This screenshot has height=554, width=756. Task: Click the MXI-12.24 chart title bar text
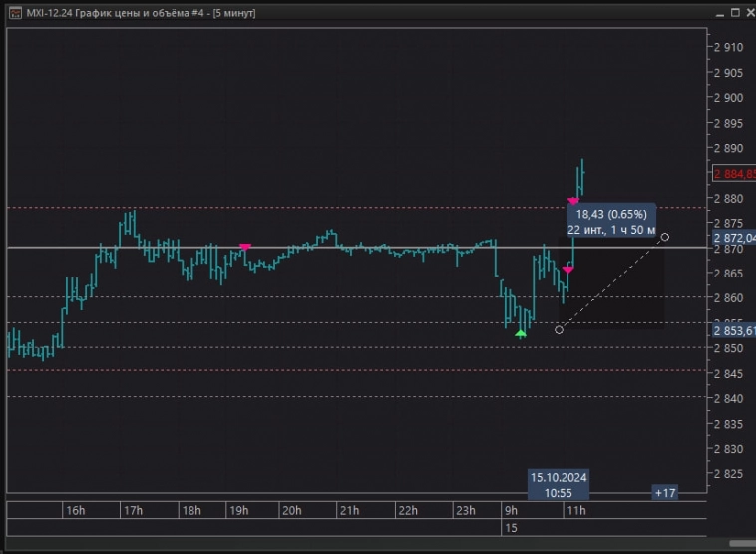pos(140,12)
